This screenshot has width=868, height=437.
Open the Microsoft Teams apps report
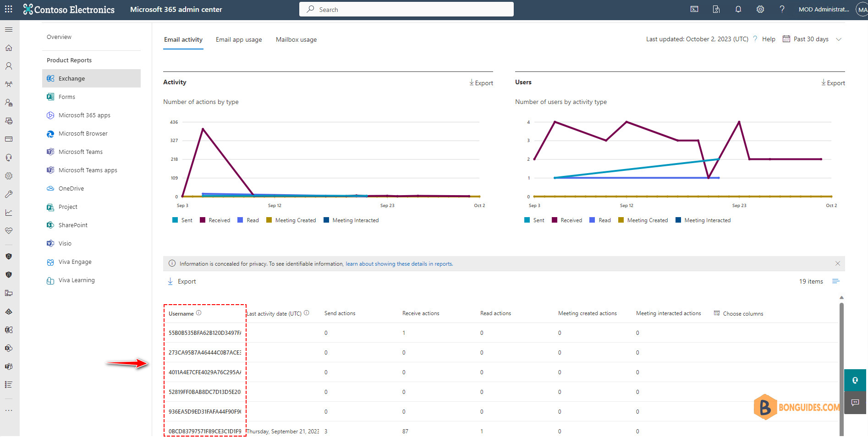pyautogui.click(x=91, y=170)
